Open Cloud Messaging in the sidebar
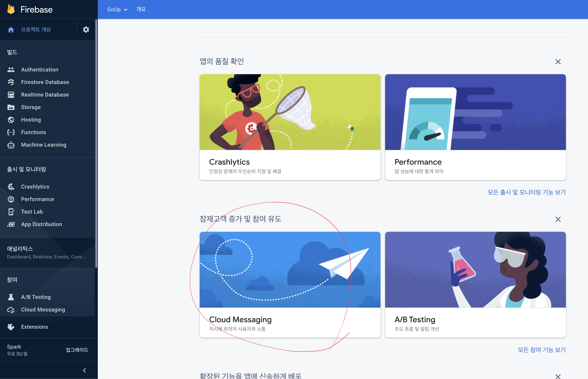Image resolution: width=588 pixels, height=379 pixels. (43, 310)
